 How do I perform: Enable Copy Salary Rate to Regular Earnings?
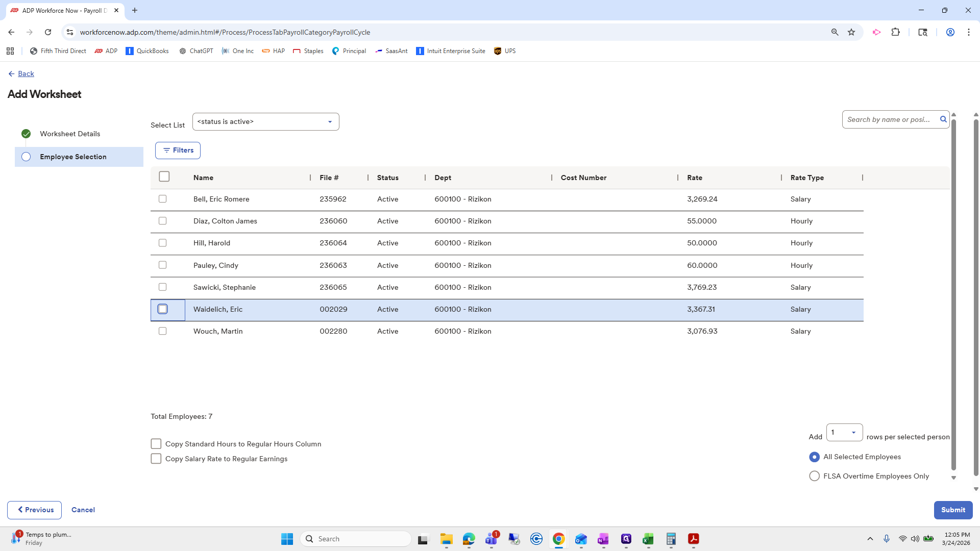pyautogui.click(x=156, y=459)
